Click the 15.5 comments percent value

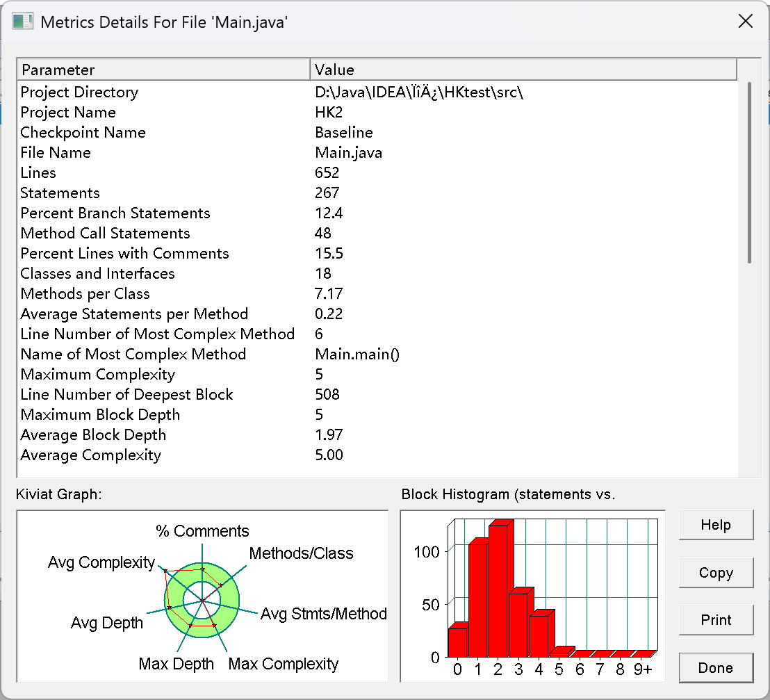(329, 253)
